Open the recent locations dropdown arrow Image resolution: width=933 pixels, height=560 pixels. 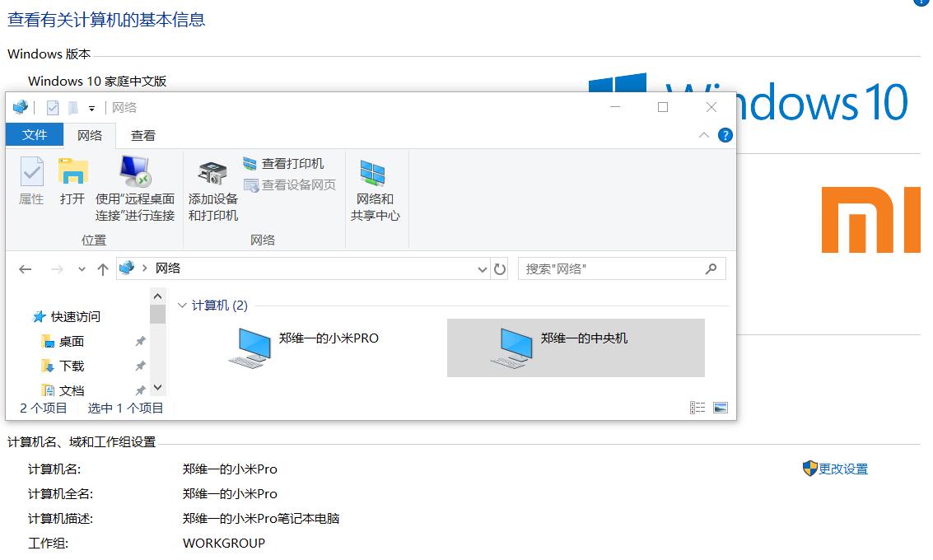click(82, 269)
